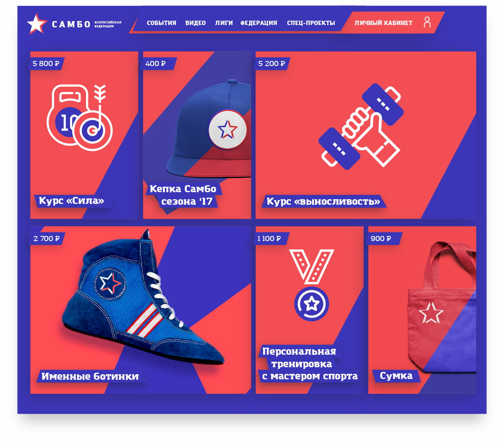Select the Курс «выносливость» title
The image size is (504, 443).
pos(323,202)
